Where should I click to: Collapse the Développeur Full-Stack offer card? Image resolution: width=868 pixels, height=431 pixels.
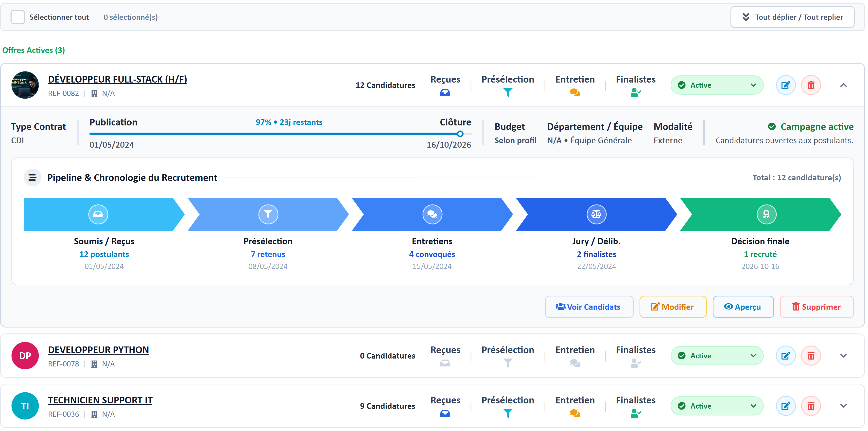(x=843, y=85)
